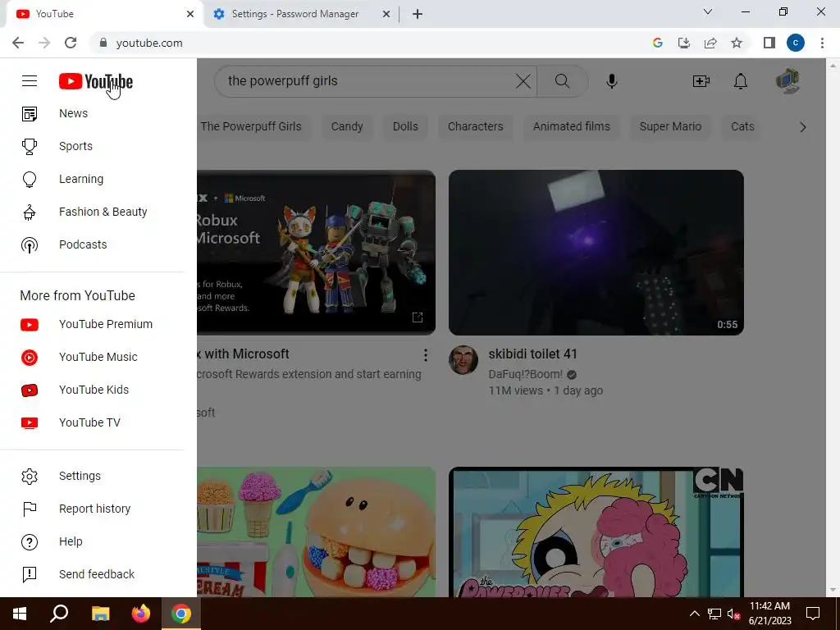
Task: Open the Chrome three-dot menu
Action: (822, 43)
